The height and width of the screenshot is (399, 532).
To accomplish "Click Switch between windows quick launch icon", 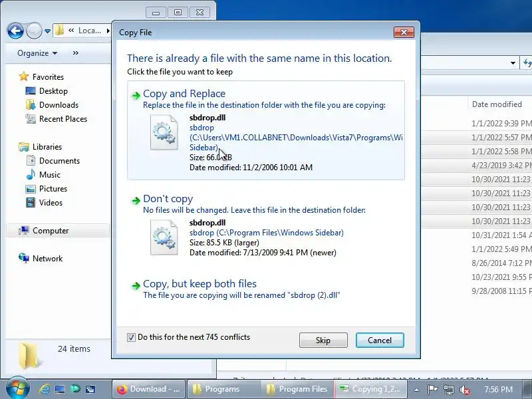I will click(90, 389).
